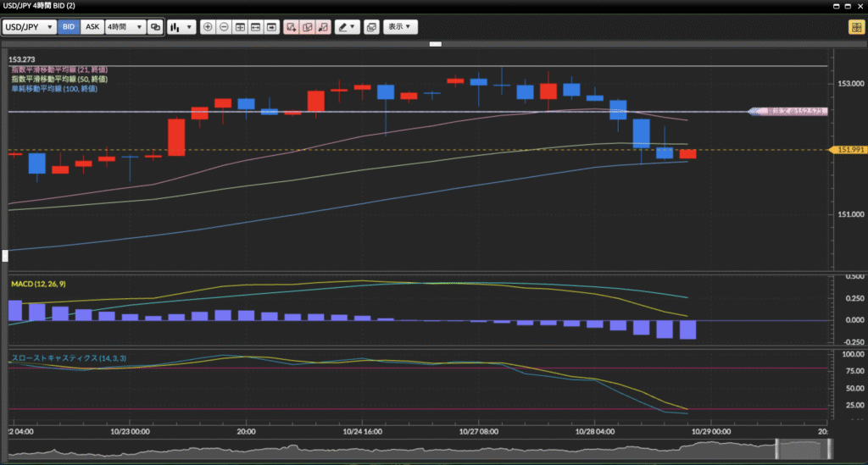This screenshot has width=868, height=465.
Task: Click the chart snapshot icon left of 表示
Action: (x=371, y=27)
